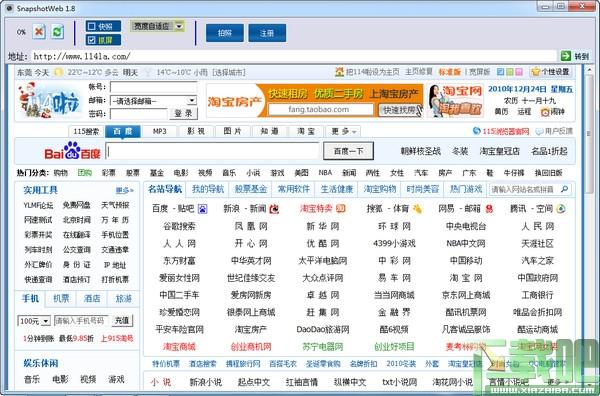Viewport: 600px width, 396px height.
Task: Click the 百度一下 search button
Action: click(x=348, y=151)
